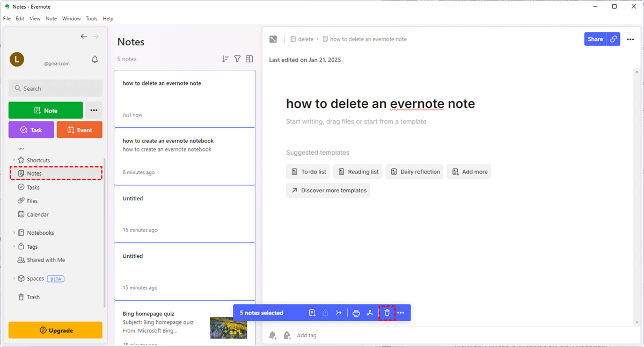Image resolution: width=644 pixels, height=347 pixels.
Task: Click the note title breadcrumb
Action: click(x=364, y=39)
